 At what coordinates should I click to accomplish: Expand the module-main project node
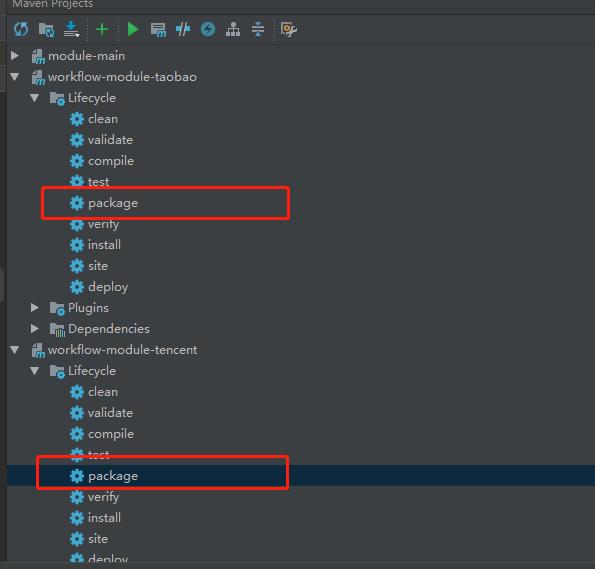[x=15, y=56]
